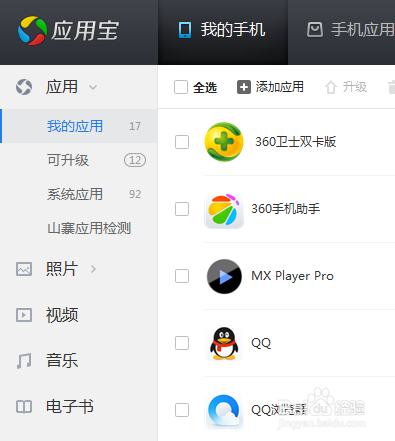Click the QQ penguin app icon
This screenshot has height=441, width=395.
tap(224, 343)
